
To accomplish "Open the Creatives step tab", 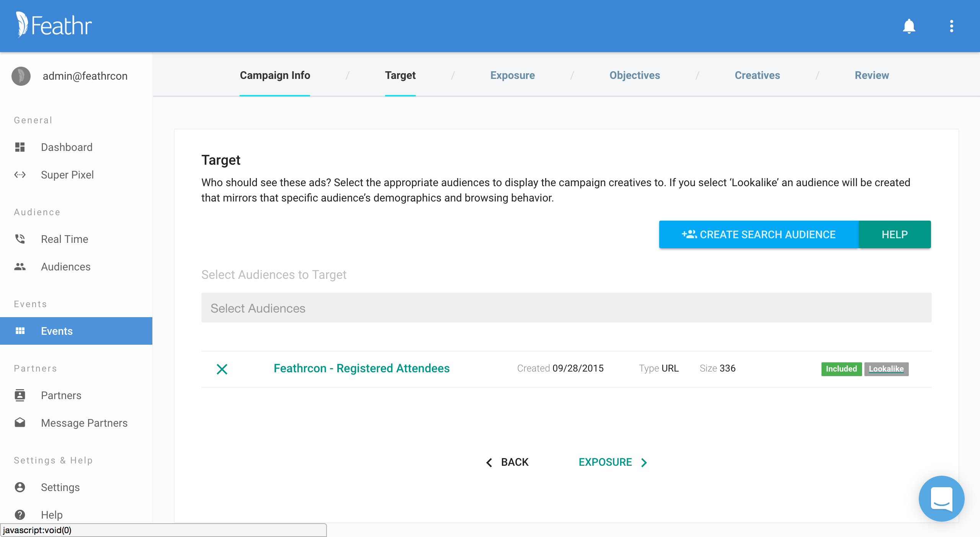I will point(757,75).
